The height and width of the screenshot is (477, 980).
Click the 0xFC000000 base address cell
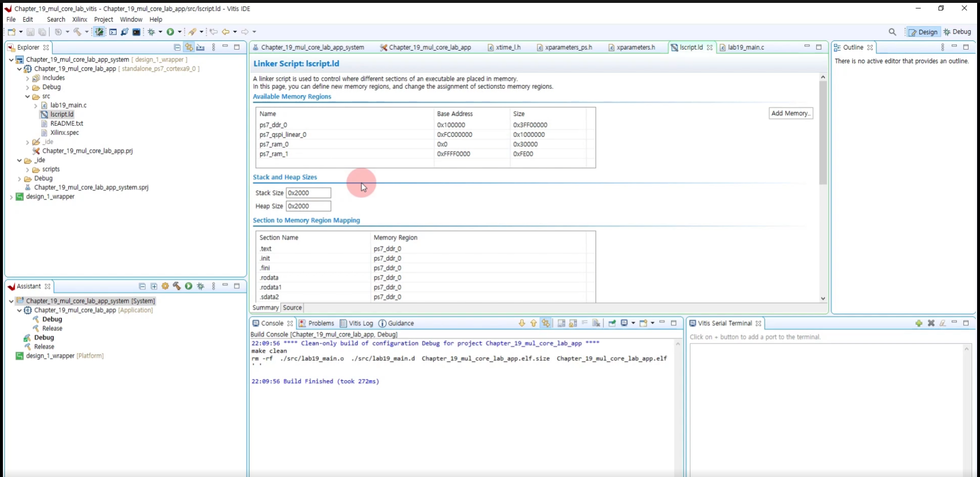(x=455, y=134)
